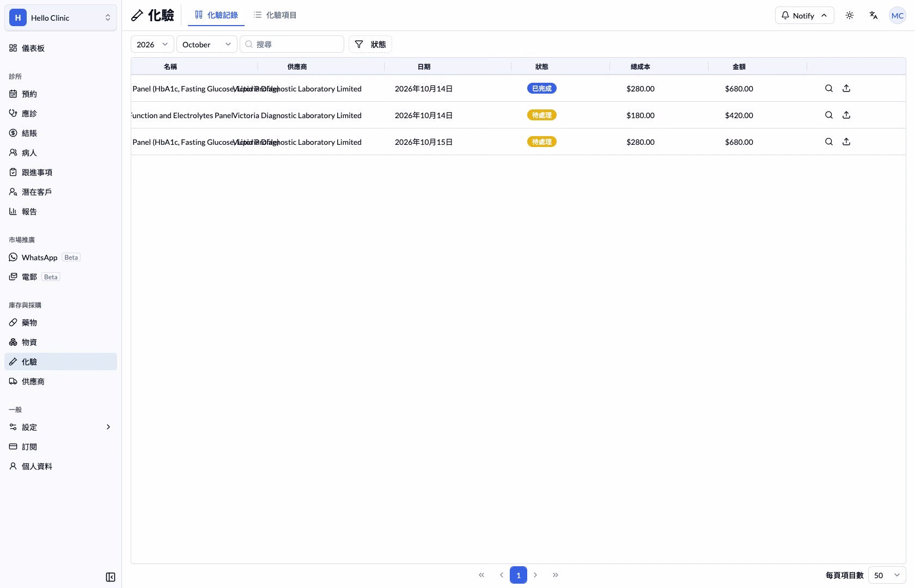
Task: Open the October month dropdown
Action: click(207, 44)
